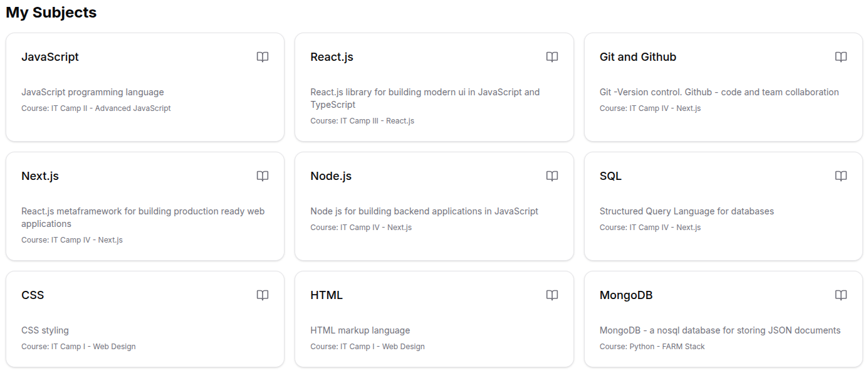The height and width of the screenshot is (373, 868).
Task: Click the book icon on SQL card
Action: pos(840,176)
